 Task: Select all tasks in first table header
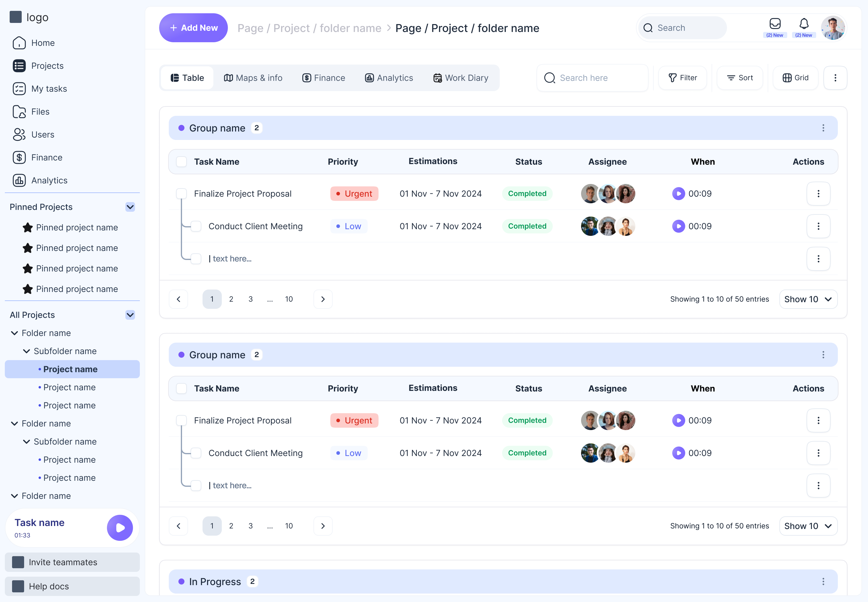pyautogui.click(x=182, y=162)
